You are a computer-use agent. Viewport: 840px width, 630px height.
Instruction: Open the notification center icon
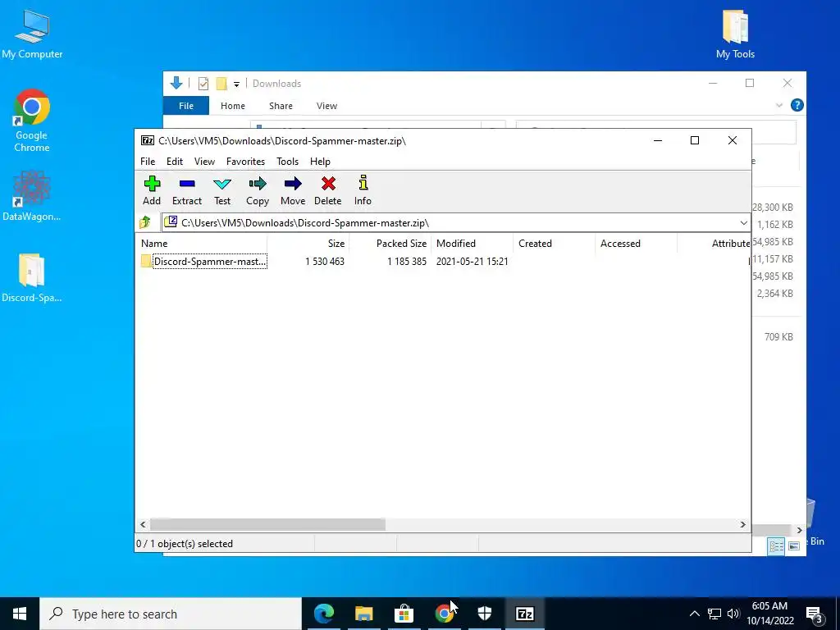[x=815, y=614]
